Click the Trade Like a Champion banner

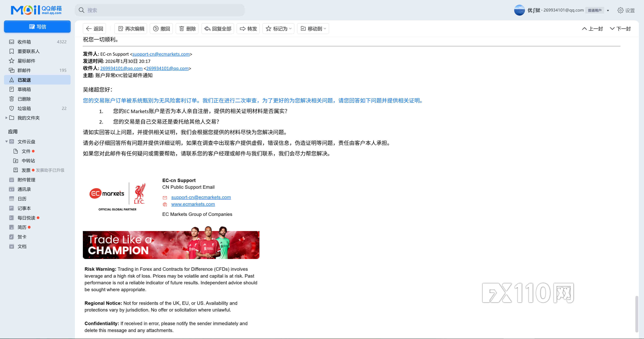point(171,243)
